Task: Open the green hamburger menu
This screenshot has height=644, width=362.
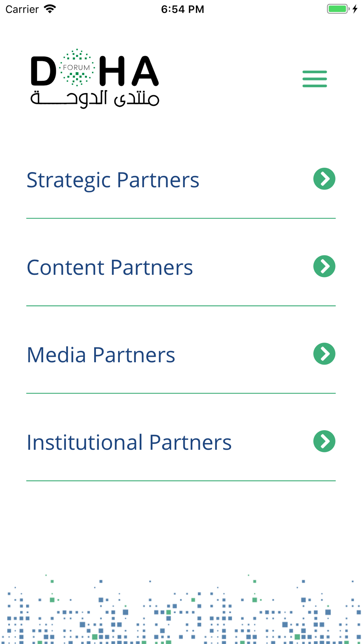Action: 315,79
